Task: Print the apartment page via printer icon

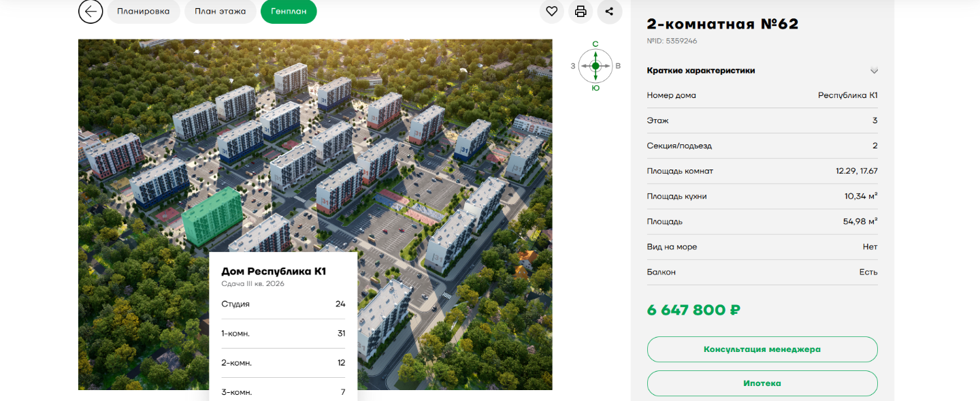Action: click(x=581, y=12)
